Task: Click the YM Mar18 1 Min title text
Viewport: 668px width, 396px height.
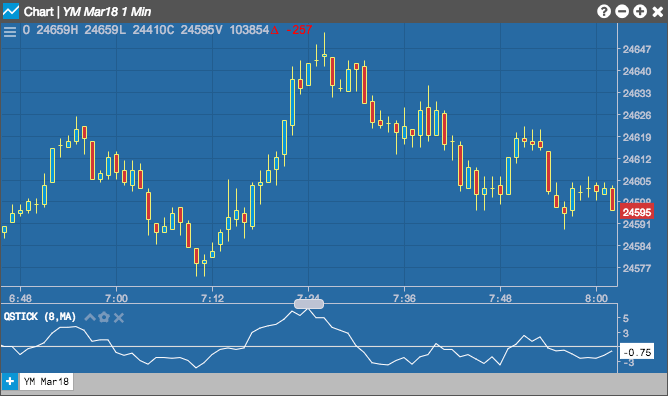Action: click(x=107, y=11)
